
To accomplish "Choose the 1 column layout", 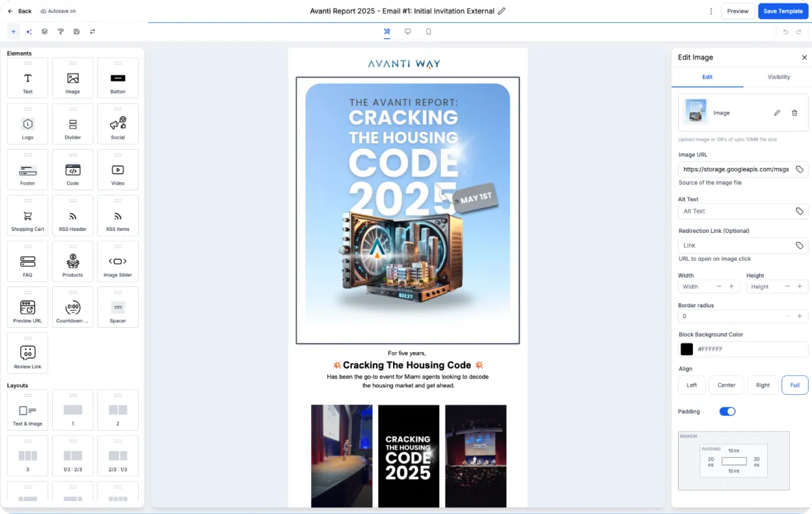I will [72, 410].
